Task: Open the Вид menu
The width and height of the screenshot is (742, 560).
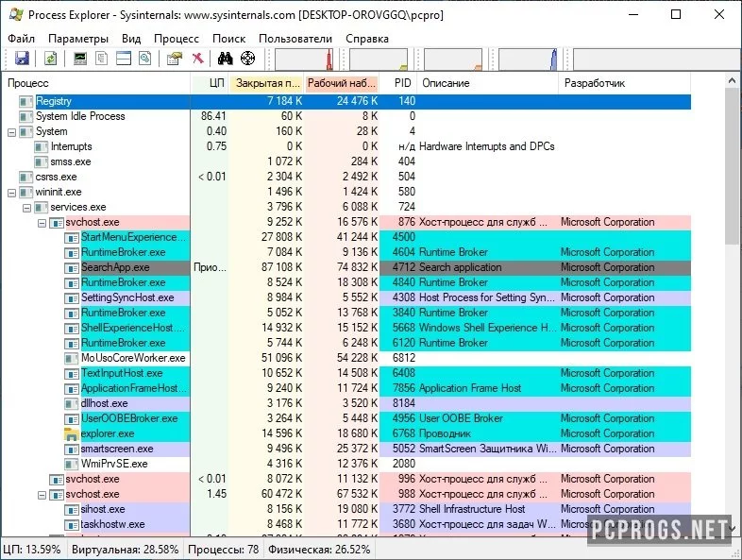Action: click(x=131, y=39)
